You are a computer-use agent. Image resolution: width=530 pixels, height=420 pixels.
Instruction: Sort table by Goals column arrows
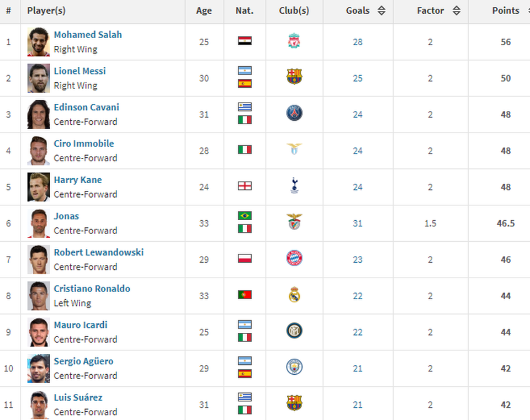pos(381,10)
